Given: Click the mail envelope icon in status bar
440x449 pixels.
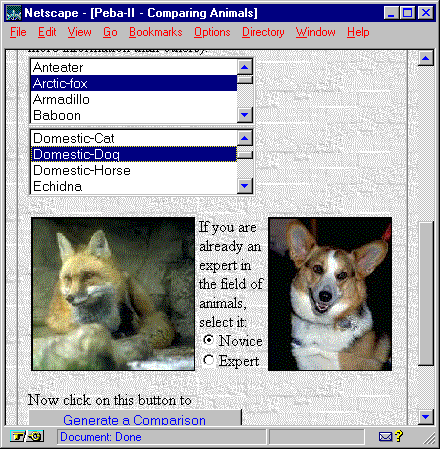Looking at the screenshot, I should (x=385, y=436).
